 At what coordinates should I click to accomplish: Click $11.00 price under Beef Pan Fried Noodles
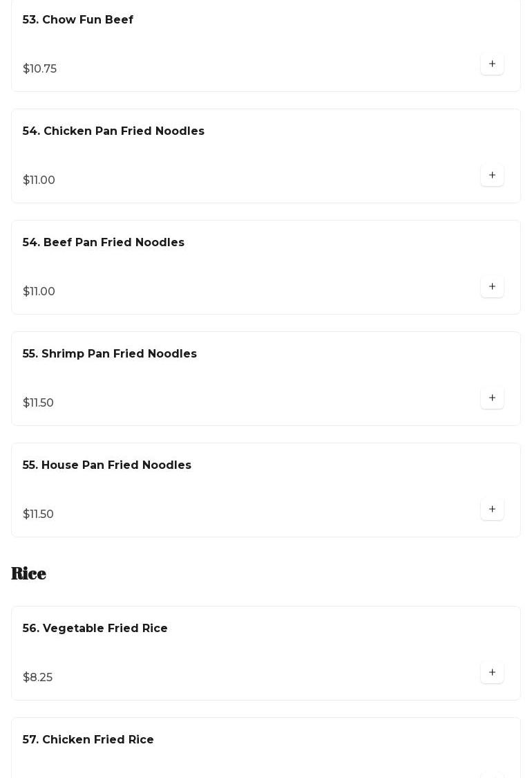39,292
